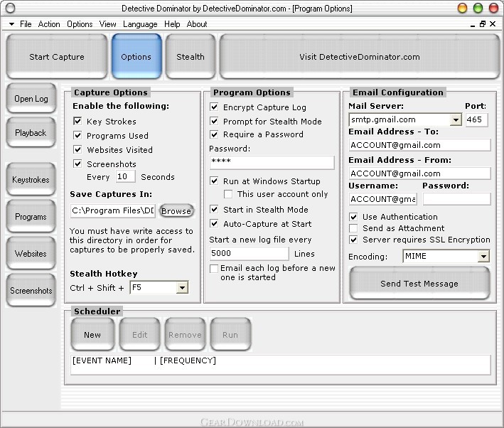Open the Action menu
Viewport: 504px width, 428px height.
tap(49, 24)
